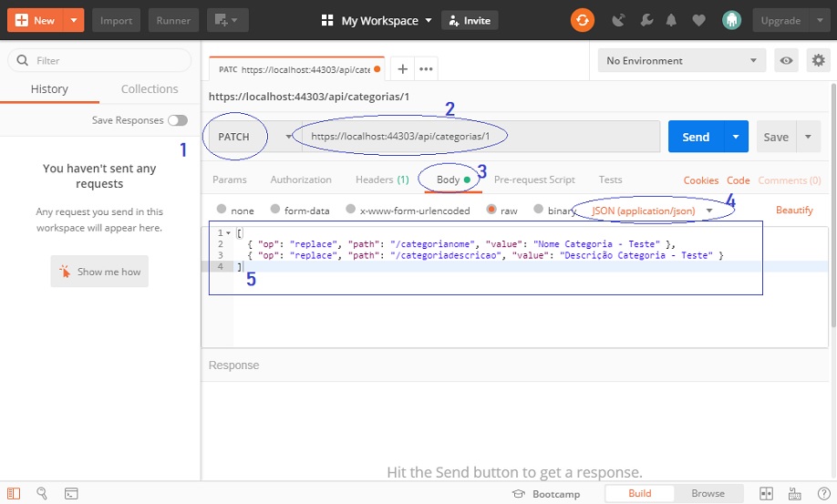
Task: Click Show me how button
Action: pyautogui.click(x=99, y=272)
